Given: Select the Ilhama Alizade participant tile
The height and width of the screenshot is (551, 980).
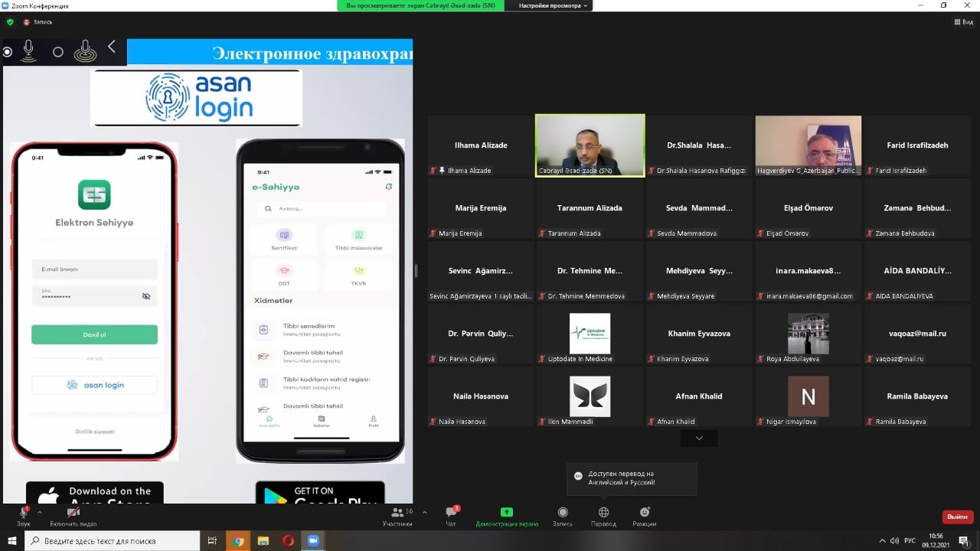Looking at the screenshot, I should click(481, 145).
